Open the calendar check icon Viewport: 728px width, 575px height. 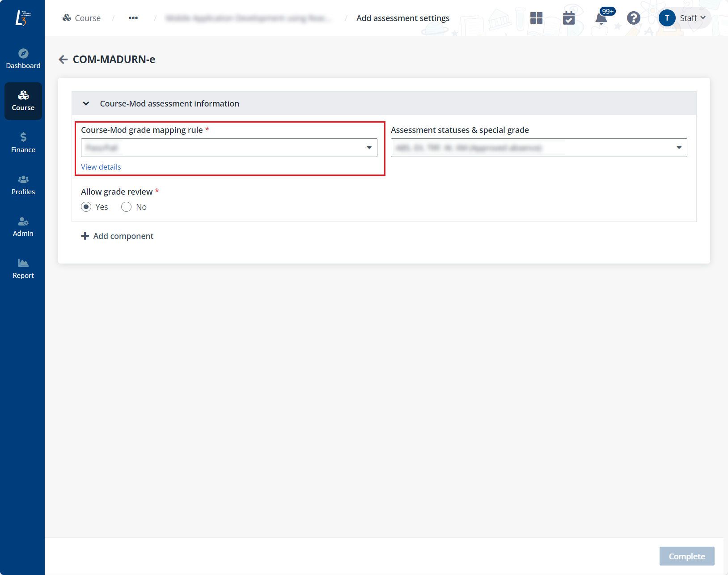point(568,18)
